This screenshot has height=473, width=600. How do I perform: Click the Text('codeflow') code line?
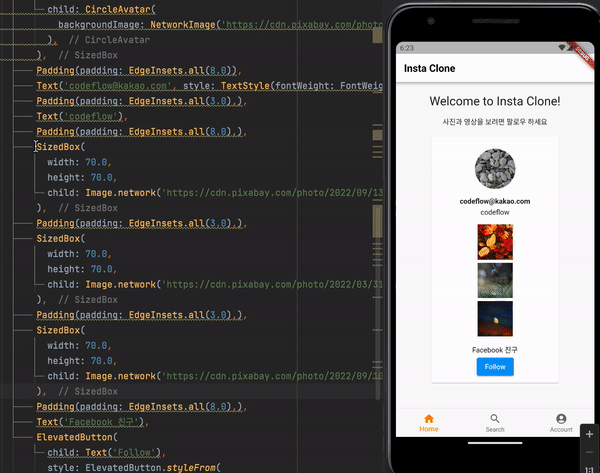coord(82,116)
